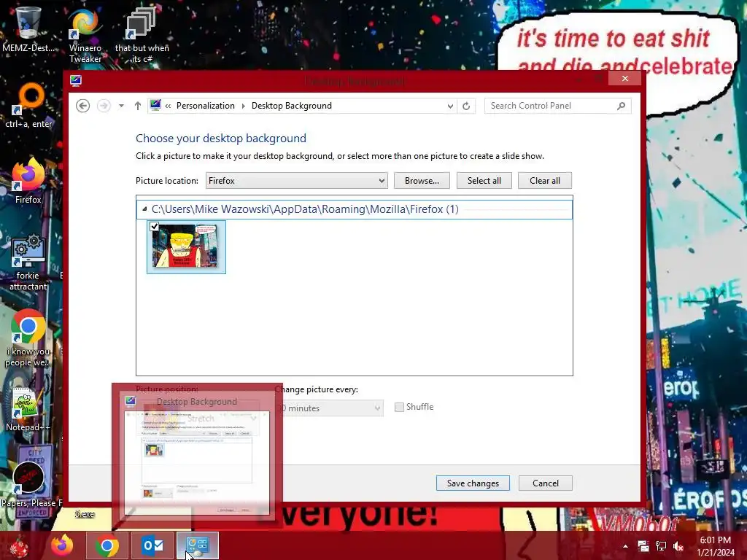This screenshot has height=560, width=747.
Task: Show hidden system tray icons
Action: tap(625, 546)
